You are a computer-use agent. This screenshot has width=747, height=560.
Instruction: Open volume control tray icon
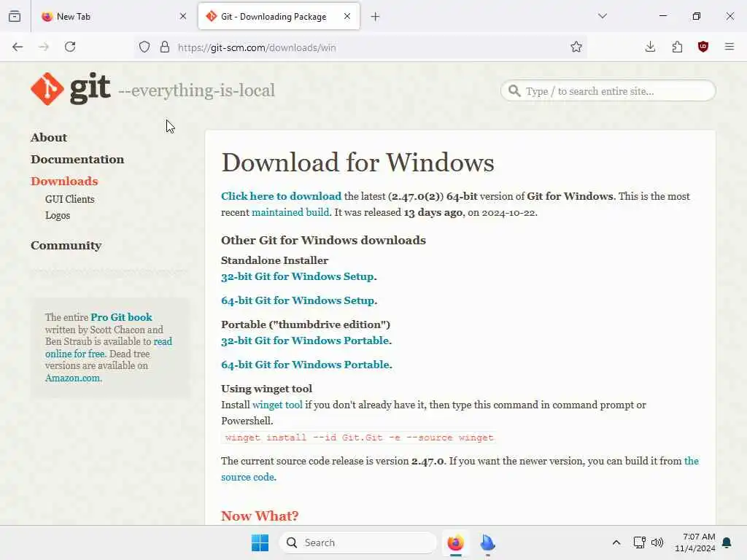657,542
